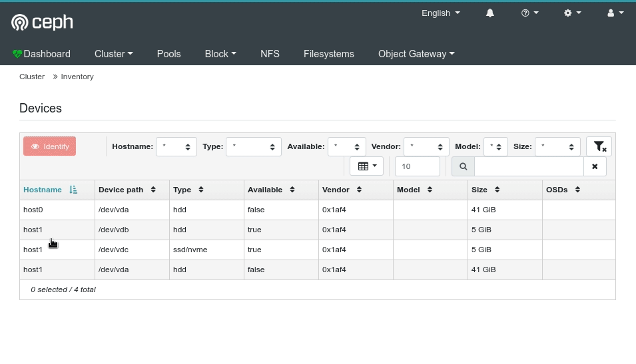Click the Ceph logo
Screen dimensions: 636x364
[42, 23]
